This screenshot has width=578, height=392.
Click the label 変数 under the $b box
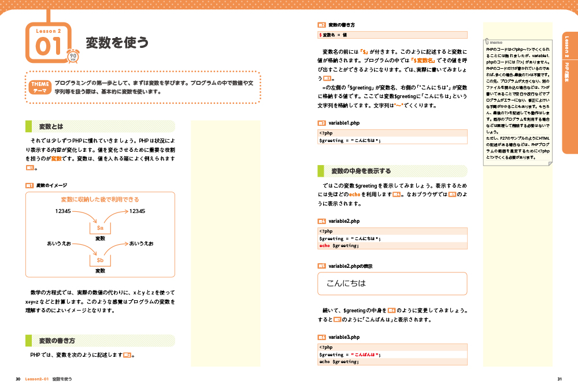100,271
